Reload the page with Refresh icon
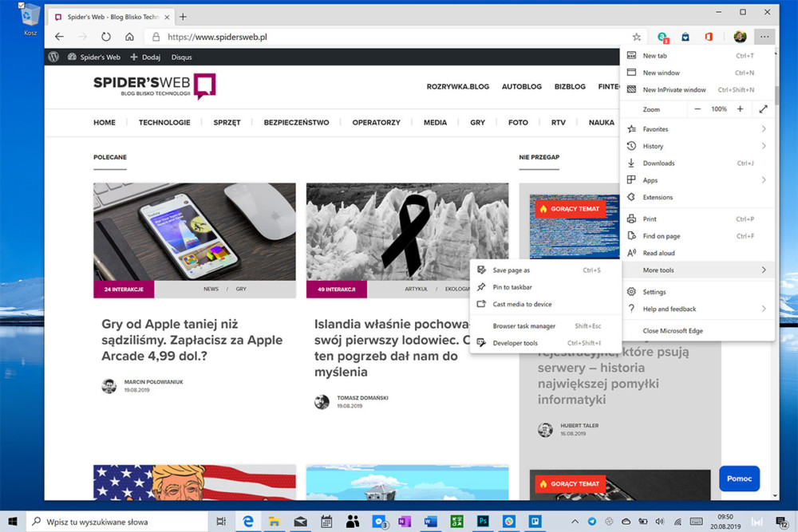The image size is (798, 532). click(x=106, y=37)
